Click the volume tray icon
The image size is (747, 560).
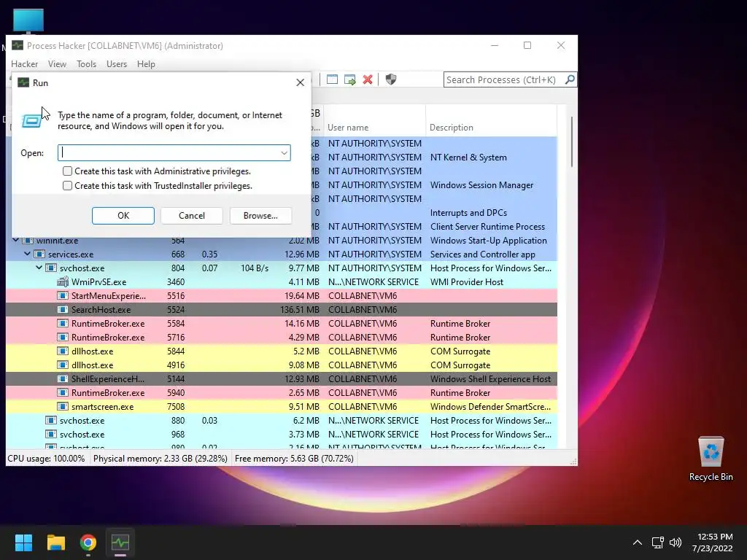click(676, 542)
